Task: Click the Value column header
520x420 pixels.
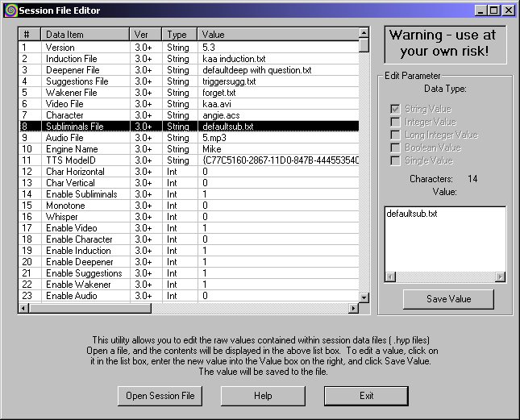Action: [277, 35]
